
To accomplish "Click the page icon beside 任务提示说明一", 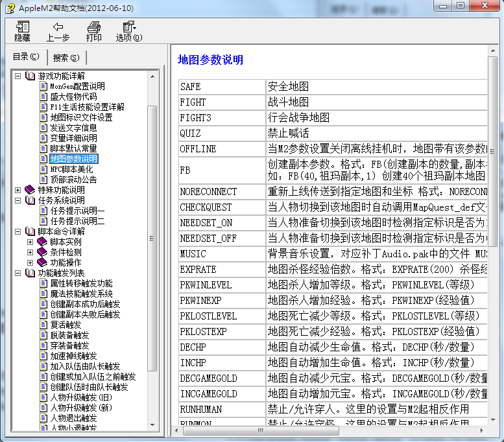I will 43,211.
